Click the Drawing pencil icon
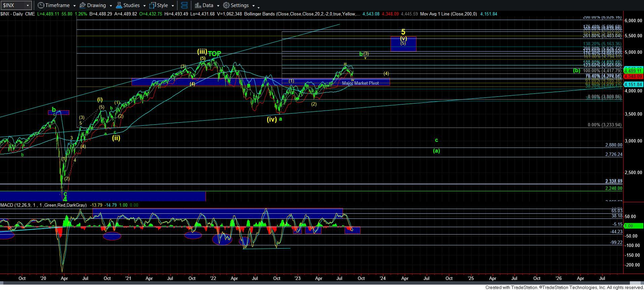The image size is (644, 290). (x=83, y=5)
